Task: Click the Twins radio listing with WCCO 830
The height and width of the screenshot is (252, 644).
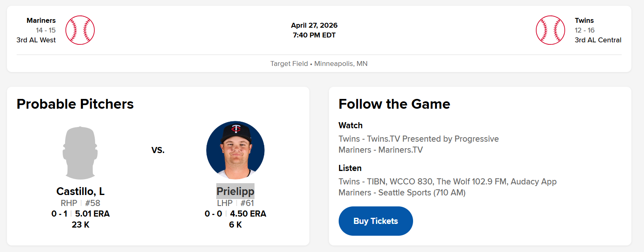Action: tap(447, 182)
